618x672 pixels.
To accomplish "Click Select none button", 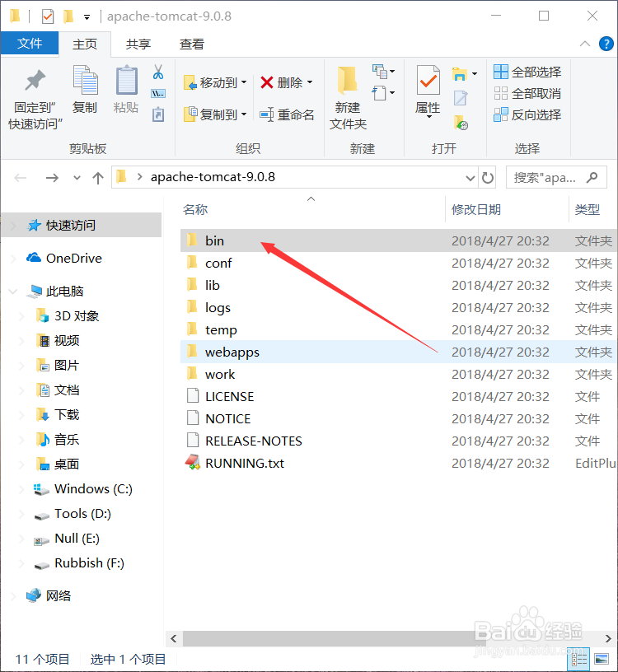I will pyautogui.click(x=527, y=93).
